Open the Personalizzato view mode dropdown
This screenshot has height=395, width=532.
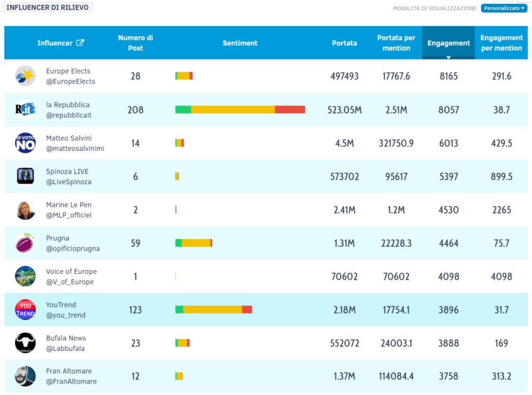click(504, 8)
